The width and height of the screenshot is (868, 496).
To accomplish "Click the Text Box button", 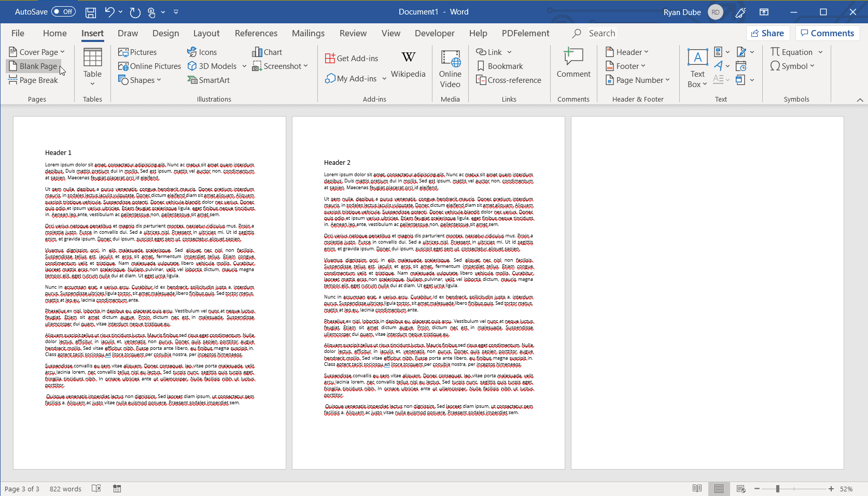I will [x=697, y=68].
